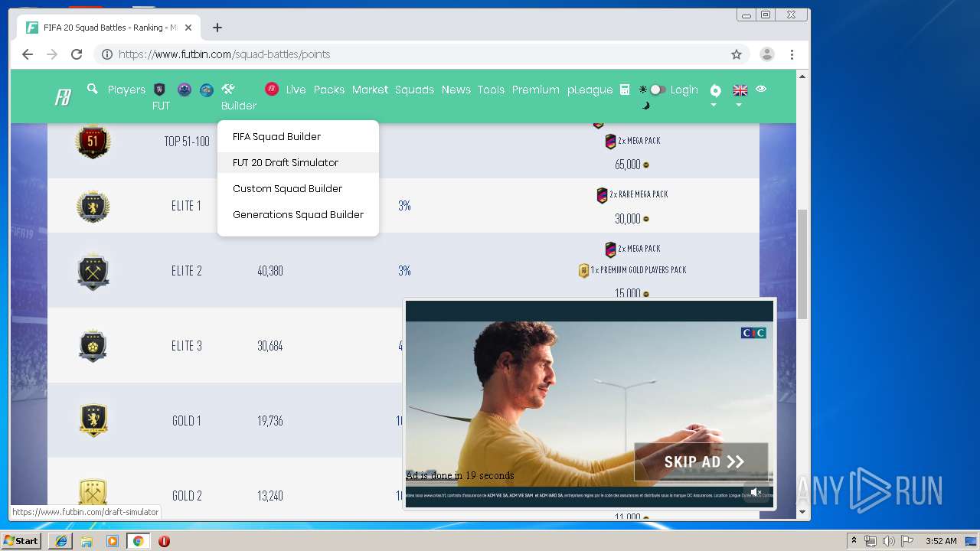
Task: Open the volume icon in system tray
Action: click(887, 541)
